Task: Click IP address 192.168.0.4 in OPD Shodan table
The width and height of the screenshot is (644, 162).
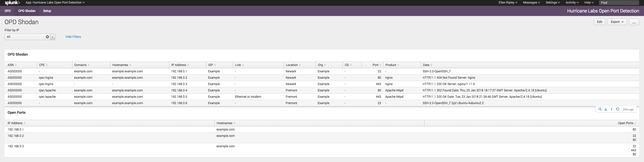Action: point(179,90)
